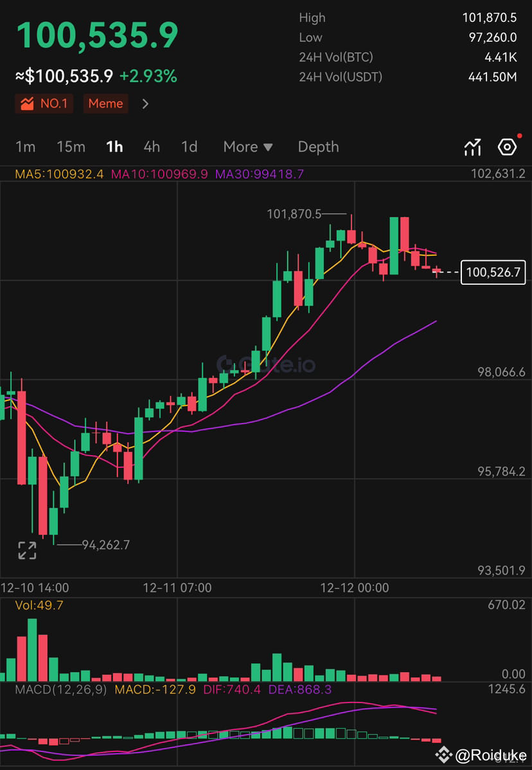Tap the ≈$100,535.9 dollar value
Viewport: 532px width, 770px height.
[x=64, y=76]
